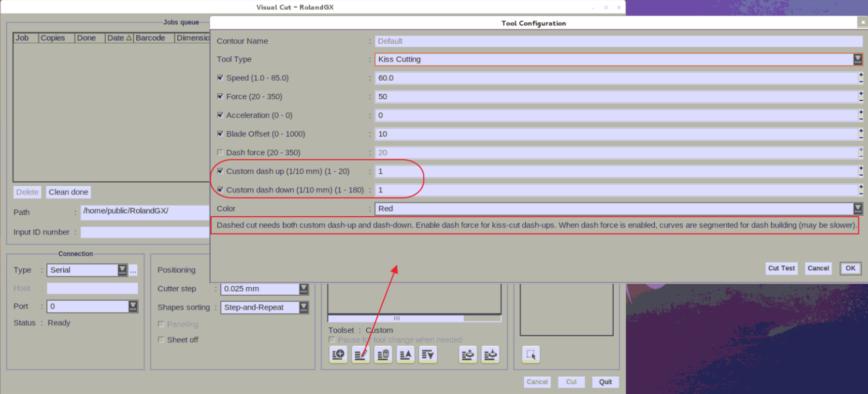Image resolution: width=868 pixels, height=394 pixels.
Task: Click the Host input field
Action: (92, 289)
